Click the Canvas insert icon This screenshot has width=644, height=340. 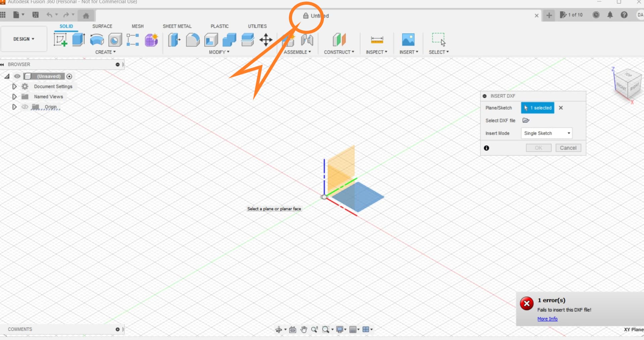[x=408, y=39]
